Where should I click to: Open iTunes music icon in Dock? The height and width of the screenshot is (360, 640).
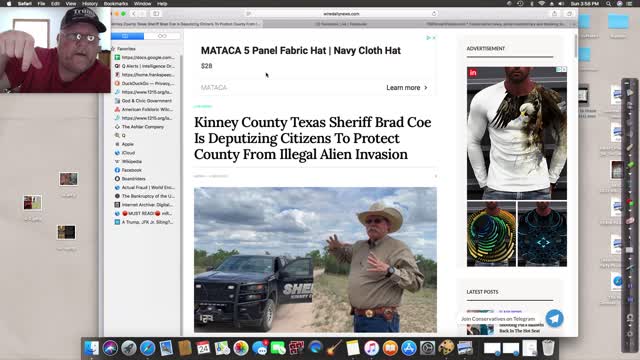[371, 348]
